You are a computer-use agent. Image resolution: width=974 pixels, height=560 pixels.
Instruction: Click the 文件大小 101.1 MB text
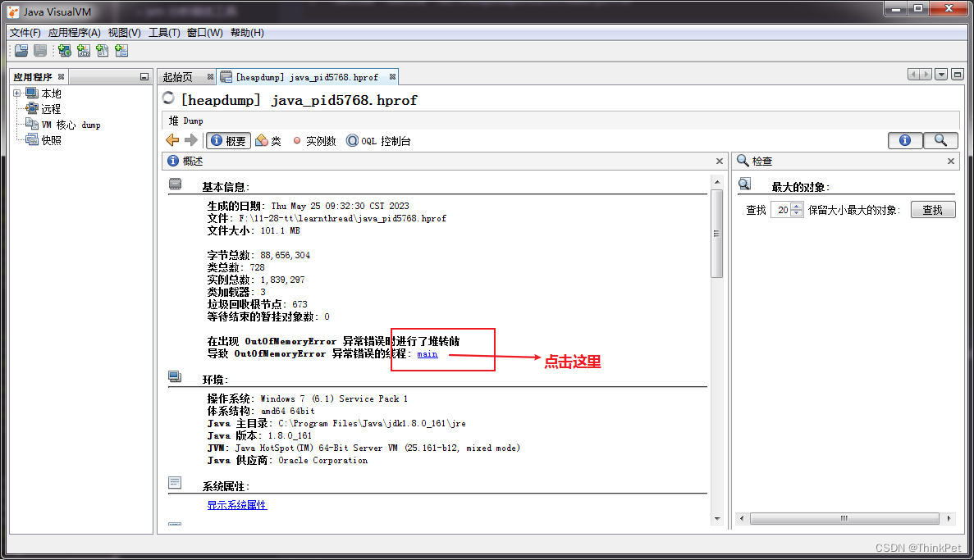[254, 230]
